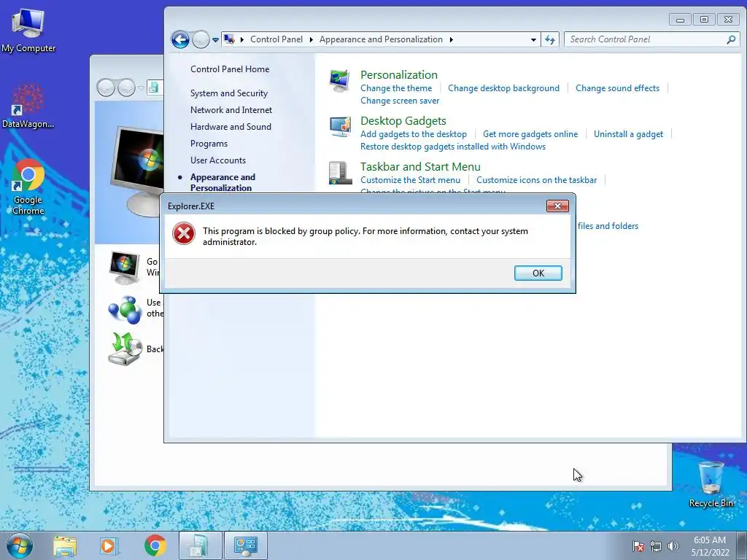The width and height of the screenshot is (747, 560).
Task: Click the colored spheres icon in back window
Action: coord(125,309)
